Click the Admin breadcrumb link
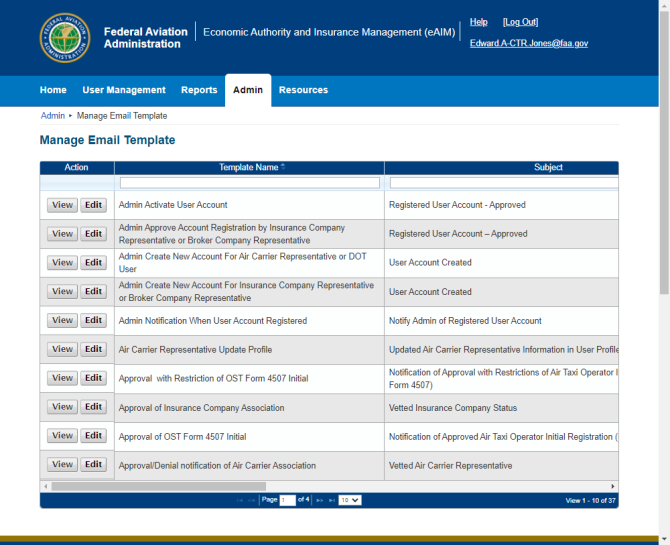This screenshot has height=545, width=670. pos(53,116)
